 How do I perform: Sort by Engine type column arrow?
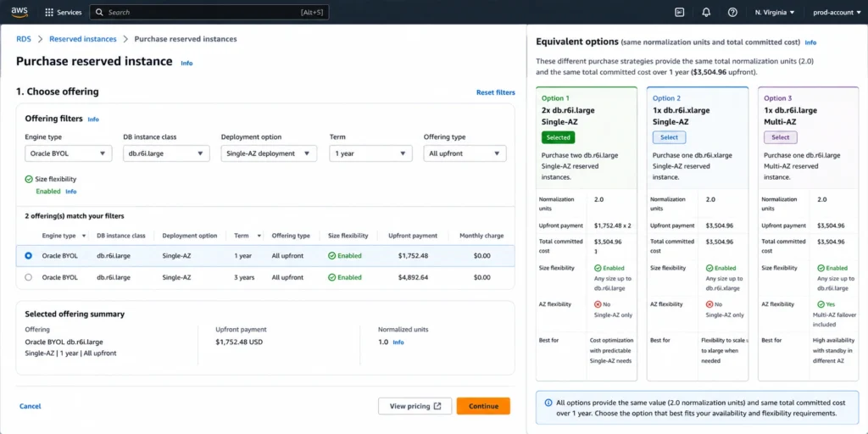[84, 236]
